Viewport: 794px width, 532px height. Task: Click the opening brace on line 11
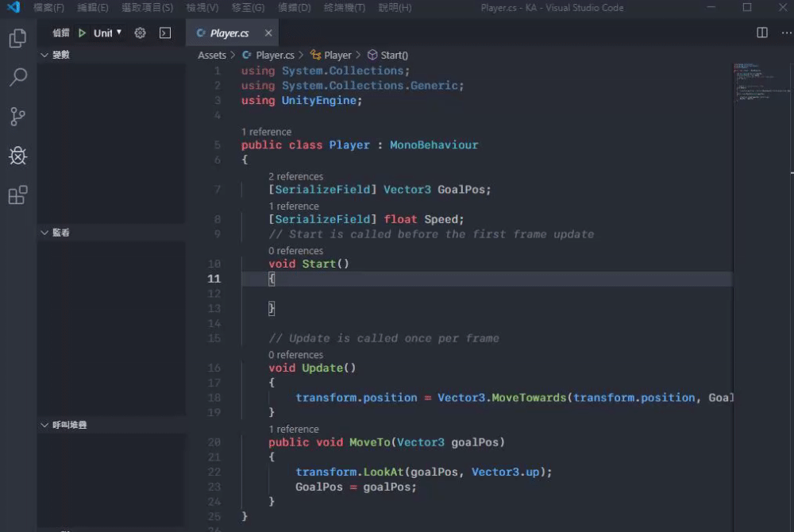pos(272,279)
